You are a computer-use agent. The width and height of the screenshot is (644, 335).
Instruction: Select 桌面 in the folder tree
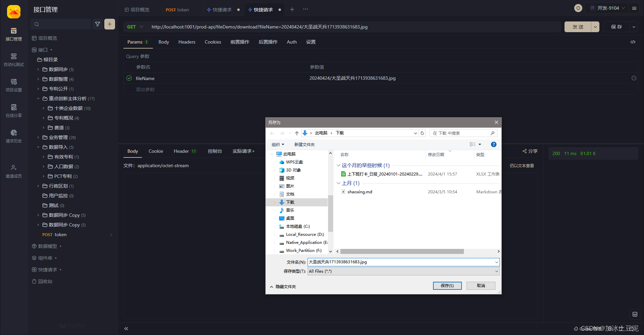[290, 218]
